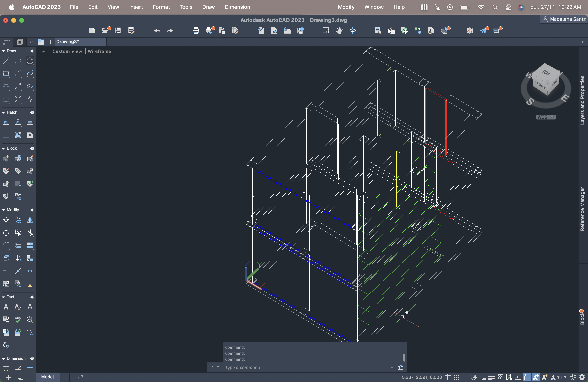Select the Circle drawing tool
Image resolution: width=588 pixels, height=382 pixels.
pyautogui.click(x=30, y=61)
